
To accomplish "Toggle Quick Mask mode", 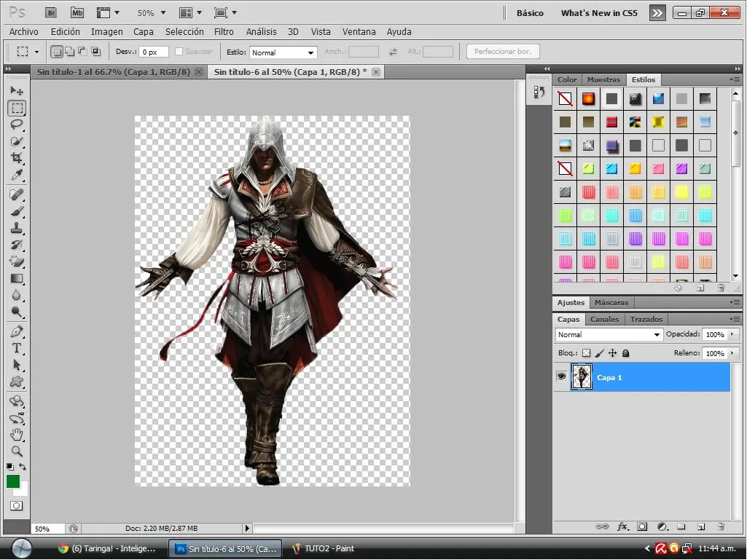I will (x=17, y=505).
